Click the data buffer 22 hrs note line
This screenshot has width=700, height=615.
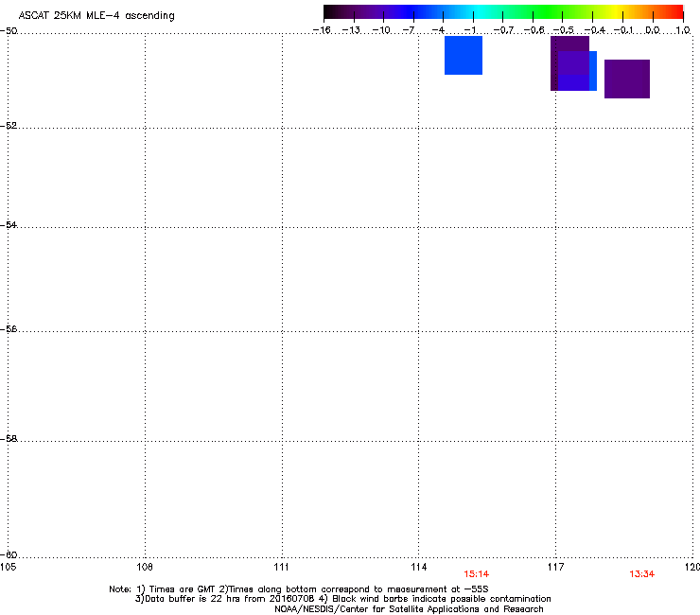click(342, 599)
